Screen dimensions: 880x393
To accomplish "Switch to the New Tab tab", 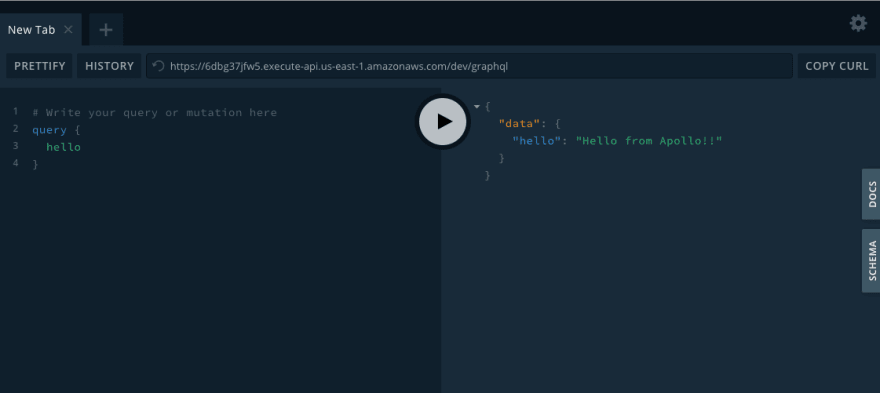I will (x=40, y=30).
